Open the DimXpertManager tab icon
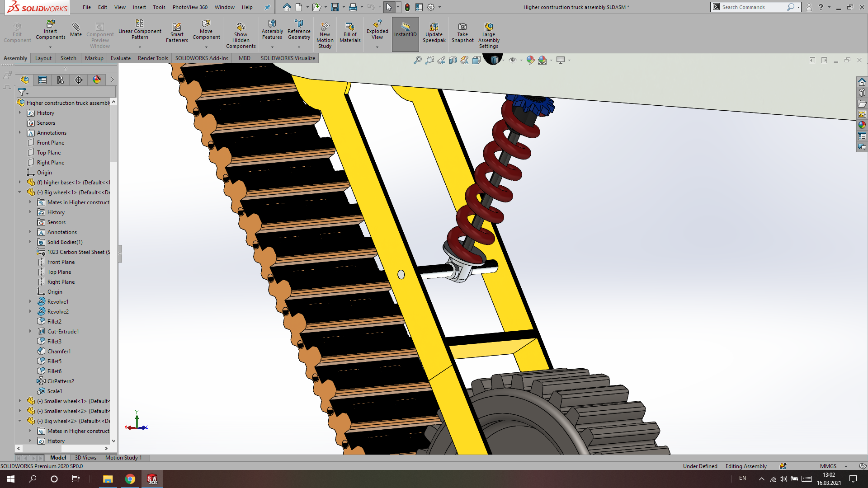 (x=79, y=80)
